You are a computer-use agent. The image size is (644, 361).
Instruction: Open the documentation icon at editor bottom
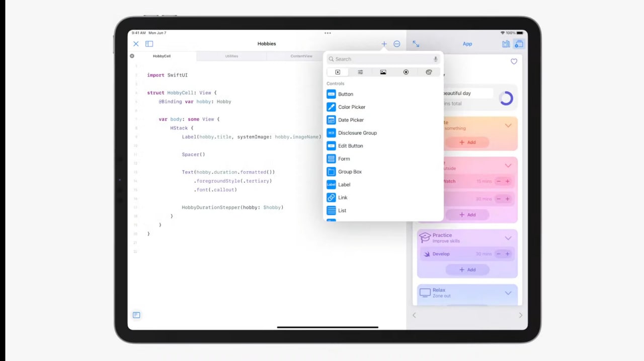(136, 315)
